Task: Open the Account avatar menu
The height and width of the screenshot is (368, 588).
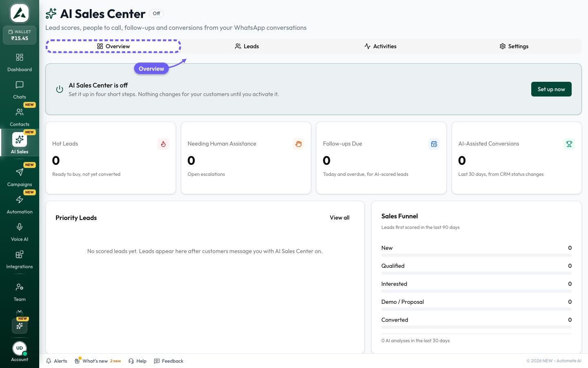Action: pyautogui.click(x=20, y=348)
